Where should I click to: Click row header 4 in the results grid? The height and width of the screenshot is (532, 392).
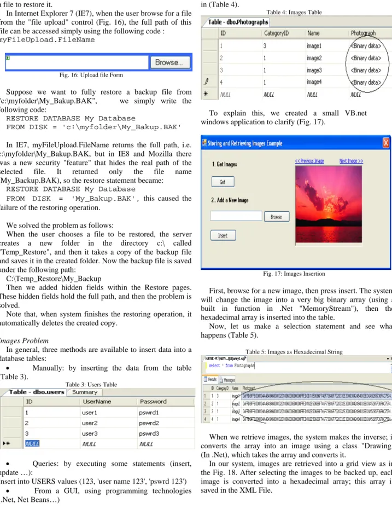(x=205, y=419)
